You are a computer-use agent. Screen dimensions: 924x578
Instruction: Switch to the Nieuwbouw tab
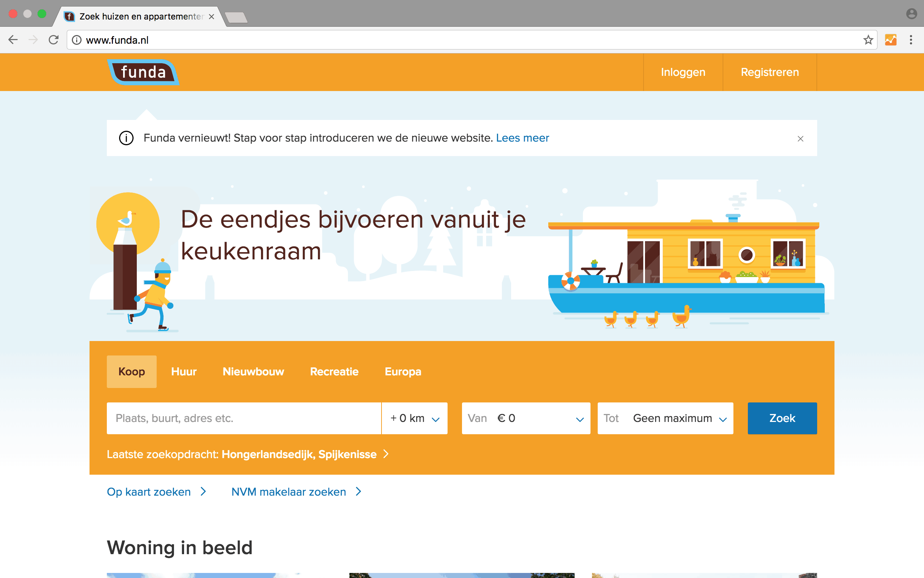(253, 372)
